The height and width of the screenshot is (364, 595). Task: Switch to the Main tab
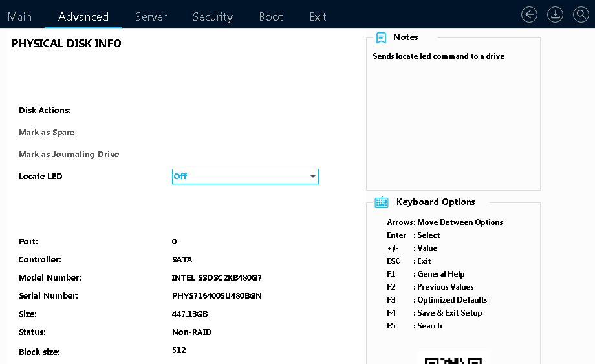click(20, 17)
